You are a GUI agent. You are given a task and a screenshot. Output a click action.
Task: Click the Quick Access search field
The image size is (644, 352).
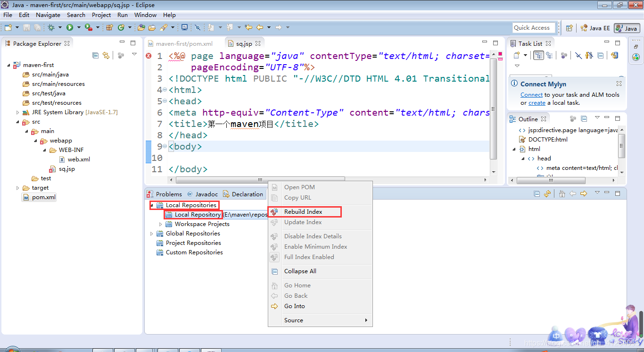click(x=534, y=28)
